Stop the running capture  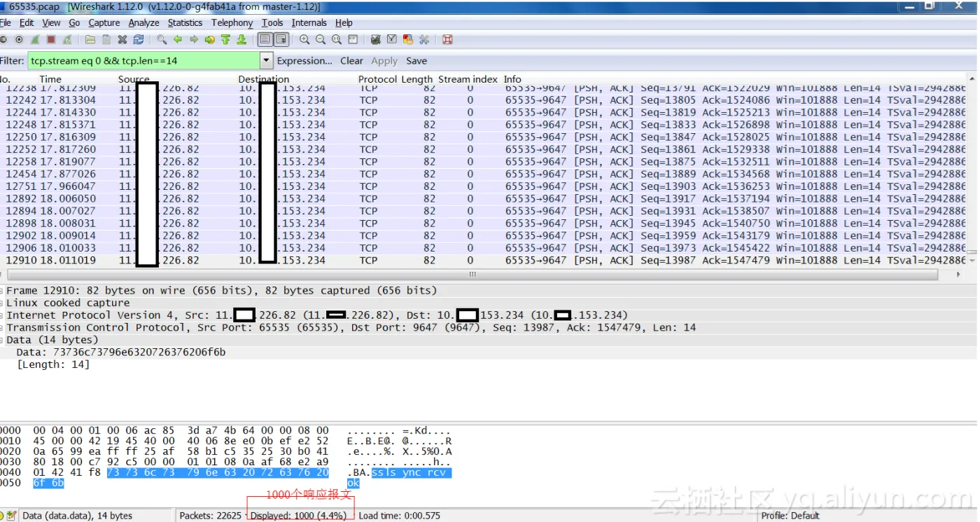[51, 40]
